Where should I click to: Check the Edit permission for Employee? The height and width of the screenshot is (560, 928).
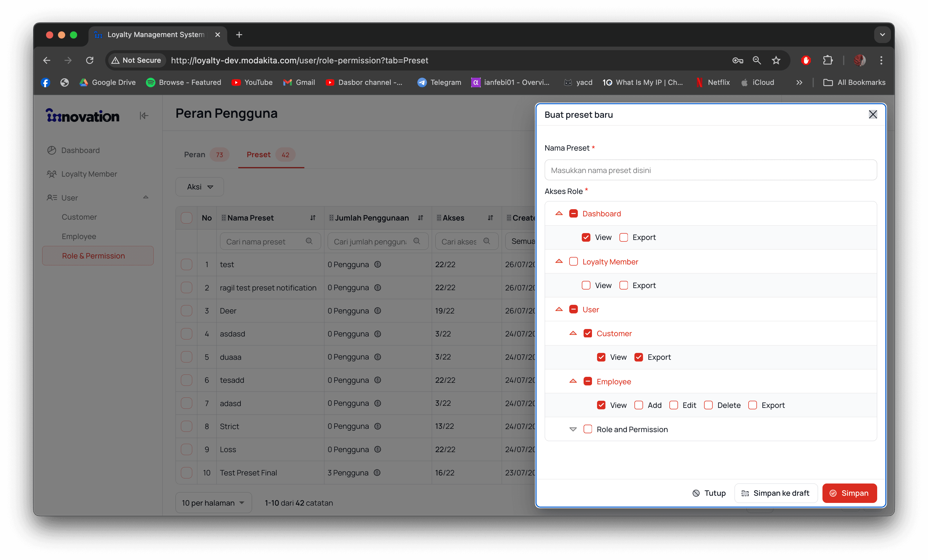(673, 405)
